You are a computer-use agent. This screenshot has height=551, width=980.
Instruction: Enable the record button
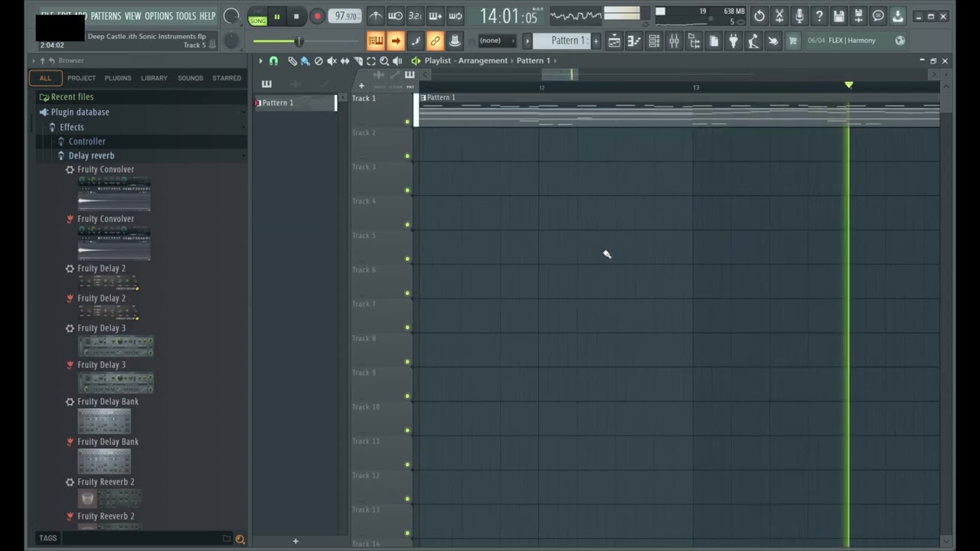pyautogui.click(x=317, y=16)
